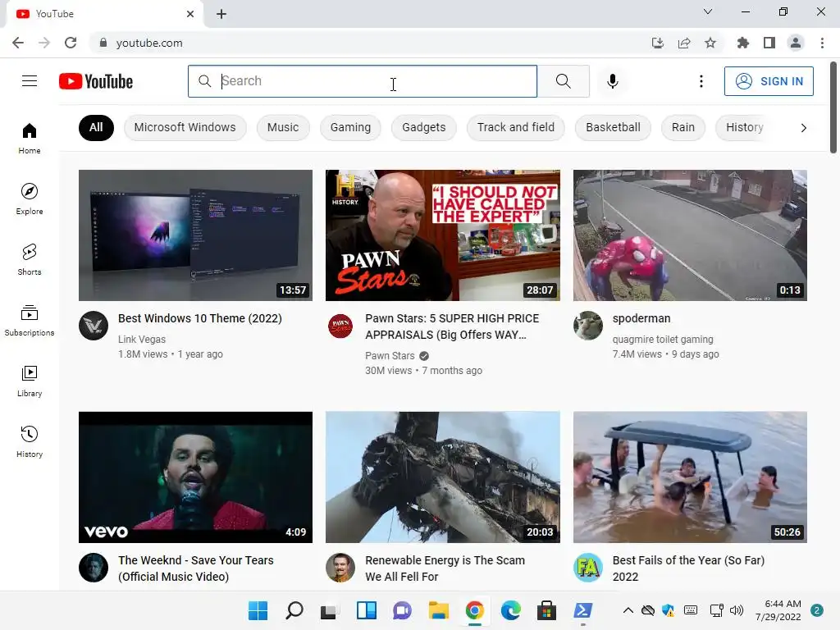
Task: Click spoderman video thumbnail
Action: 690,235
